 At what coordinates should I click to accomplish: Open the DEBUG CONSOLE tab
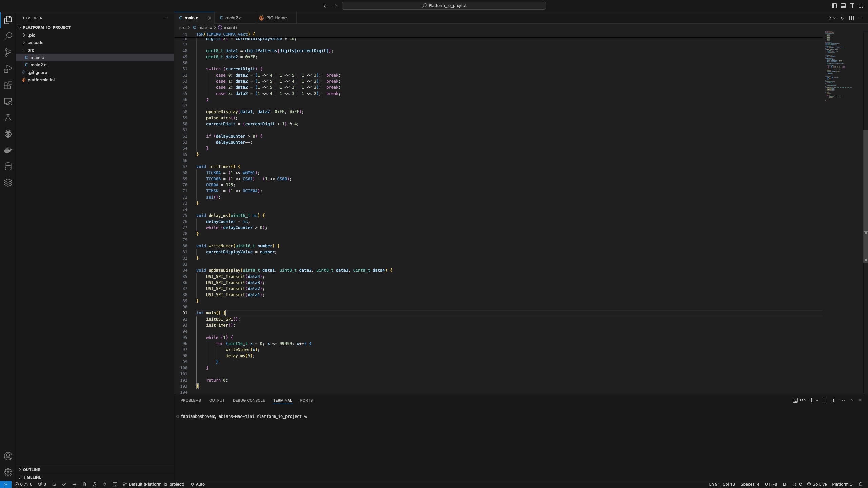[249, 400]
